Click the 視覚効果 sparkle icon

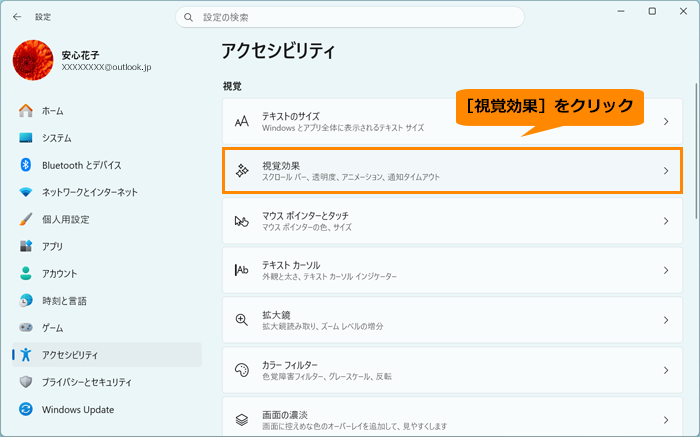242,171
